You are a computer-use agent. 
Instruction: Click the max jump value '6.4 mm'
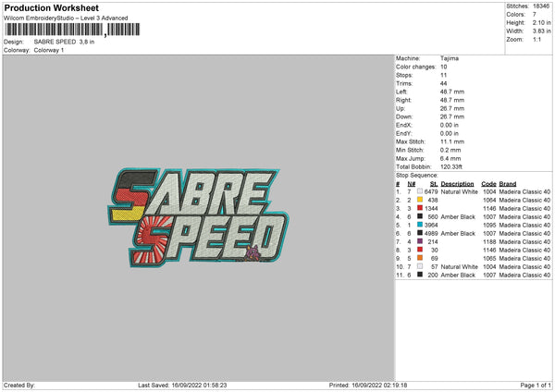450,158
